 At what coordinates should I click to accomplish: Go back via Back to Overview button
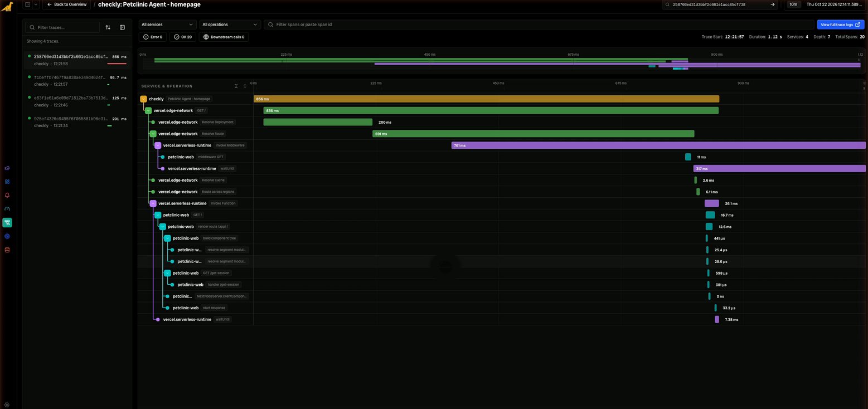66,4
